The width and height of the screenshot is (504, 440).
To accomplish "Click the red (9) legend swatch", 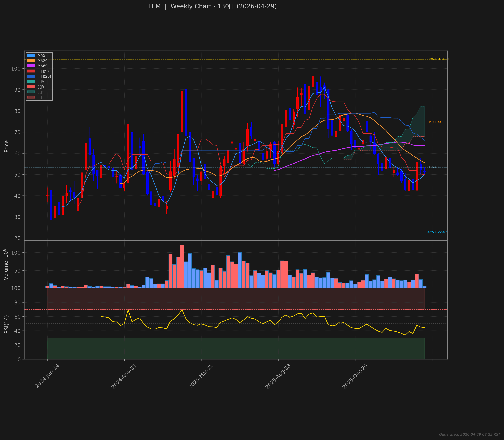I will (31, 71).
